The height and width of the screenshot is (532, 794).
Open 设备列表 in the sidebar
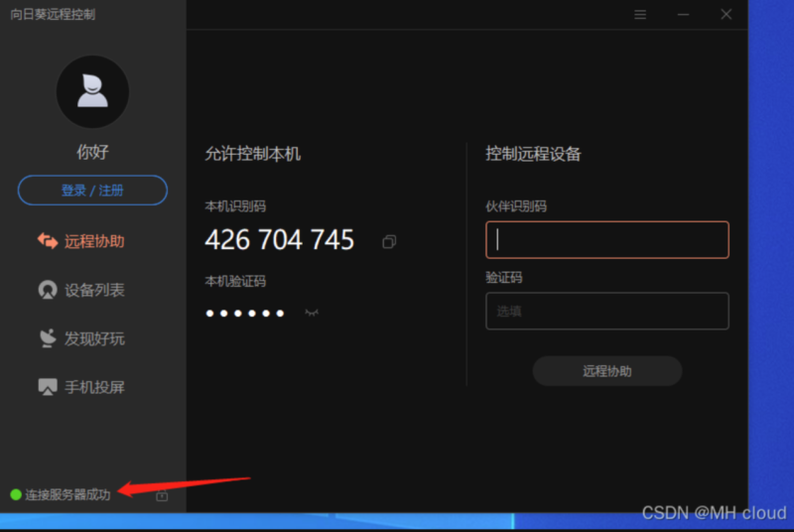81,290
